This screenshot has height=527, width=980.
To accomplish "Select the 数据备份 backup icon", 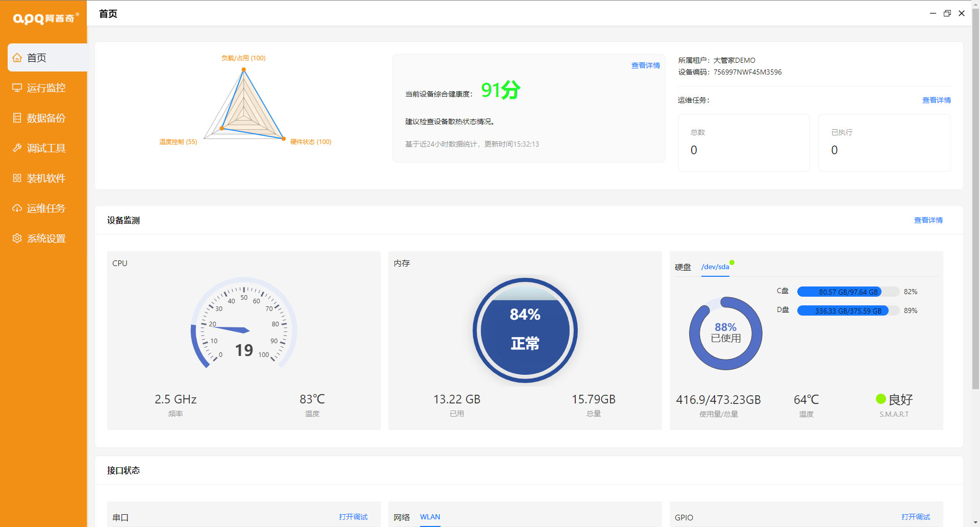I will [x=17, y=118].
